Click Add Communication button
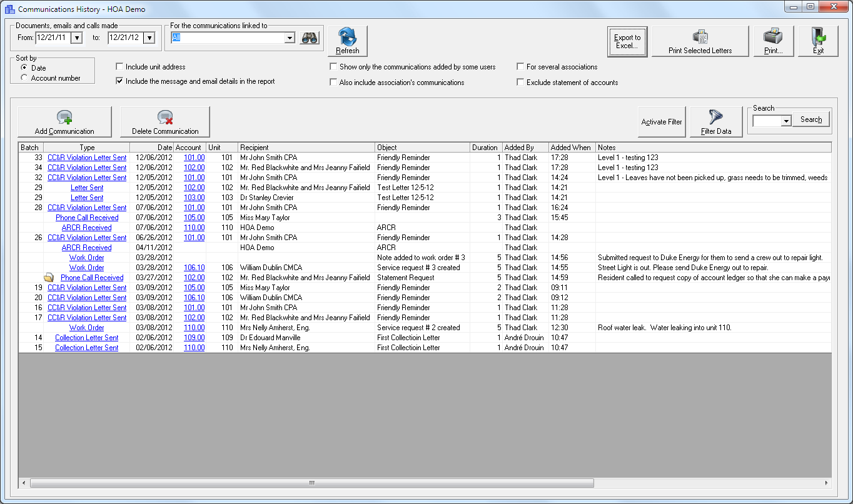 [x=64, y=122]
